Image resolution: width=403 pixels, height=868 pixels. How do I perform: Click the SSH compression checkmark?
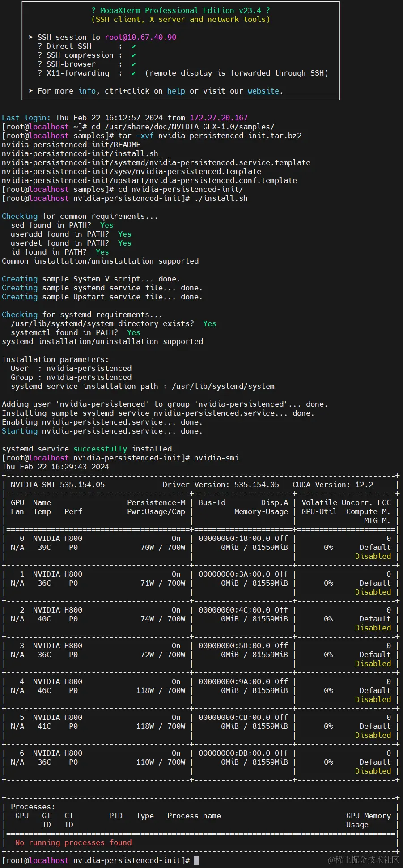(x=134, y=55)
